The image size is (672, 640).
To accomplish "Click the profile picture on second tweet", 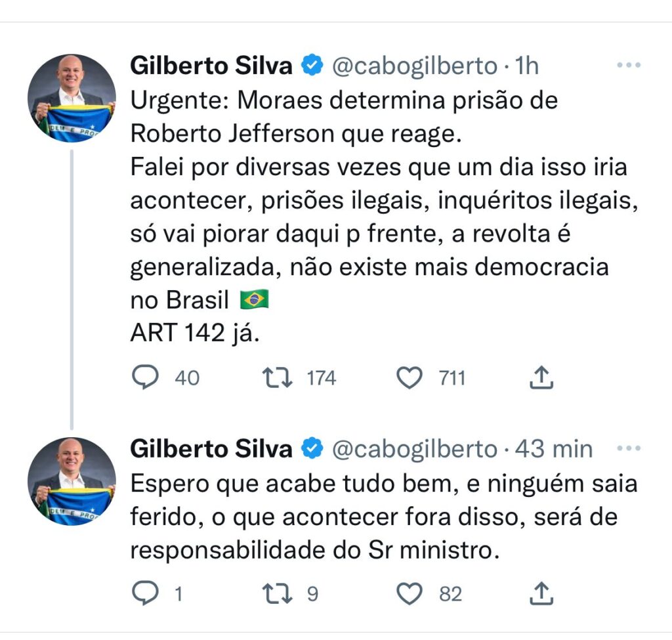I will 72,481.
